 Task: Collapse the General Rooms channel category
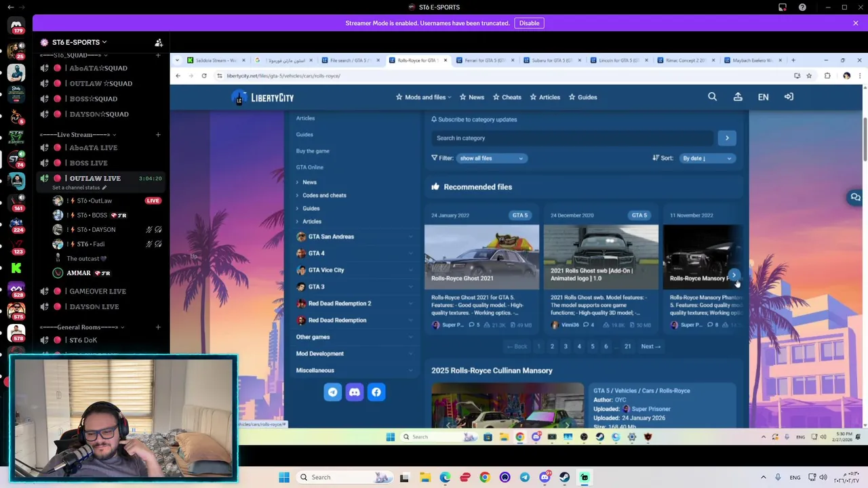[81, 327]
